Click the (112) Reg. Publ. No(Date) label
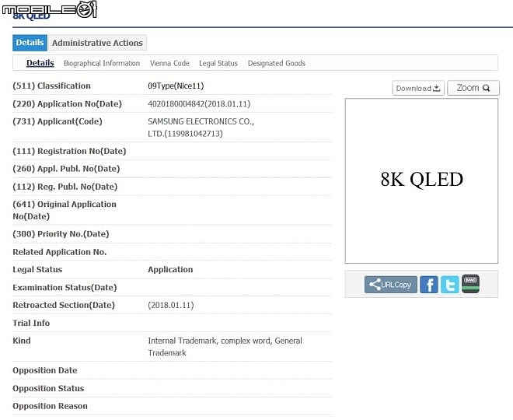Viewport: 513px width, 420px height. point(65,187)
